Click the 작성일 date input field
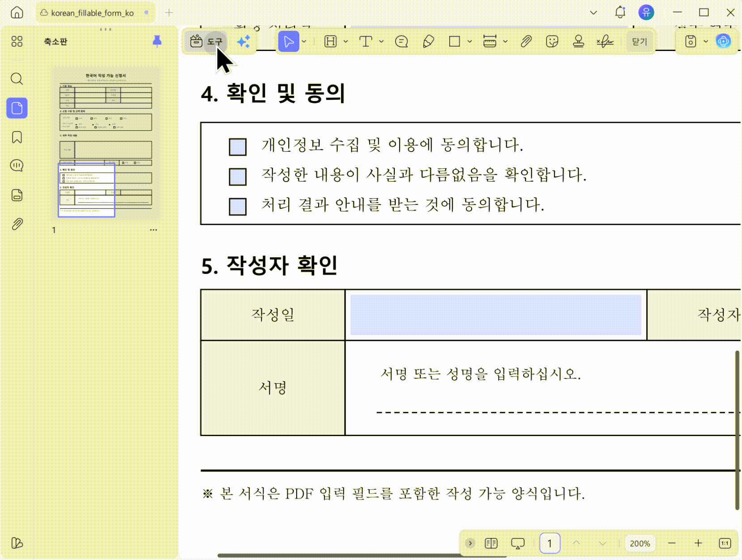Viewport: 742px width, 560px height. coord(496,315)
